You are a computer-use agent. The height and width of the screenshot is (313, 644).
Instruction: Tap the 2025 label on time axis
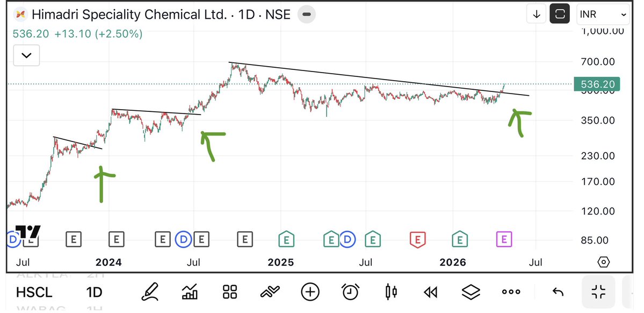(280, 262)
